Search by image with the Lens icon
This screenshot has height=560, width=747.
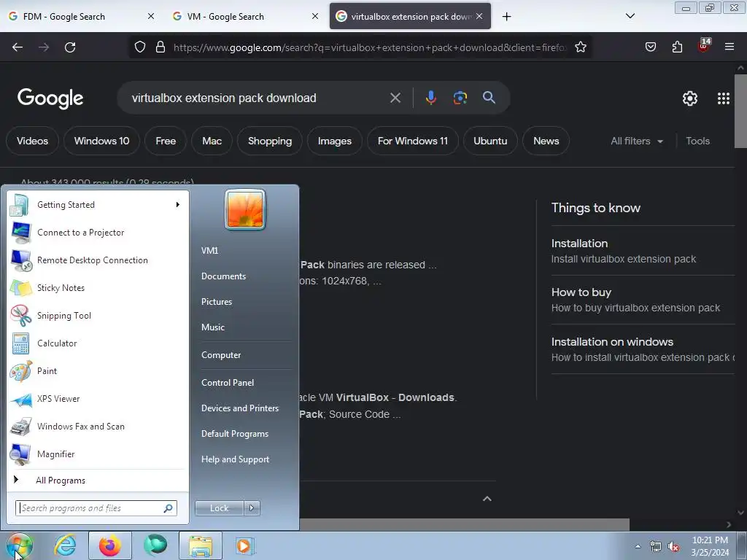pyautogui.click(x=460, y=98)
